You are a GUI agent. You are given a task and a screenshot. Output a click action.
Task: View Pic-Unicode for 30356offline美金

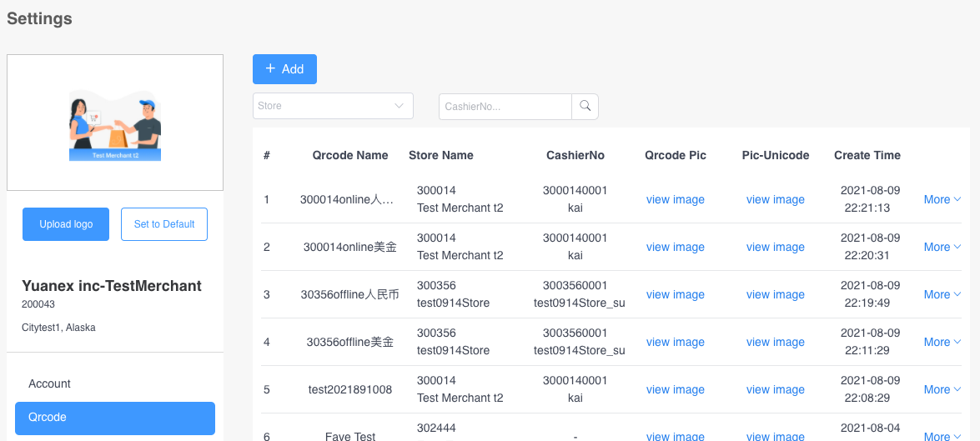[x=776, y=342]
